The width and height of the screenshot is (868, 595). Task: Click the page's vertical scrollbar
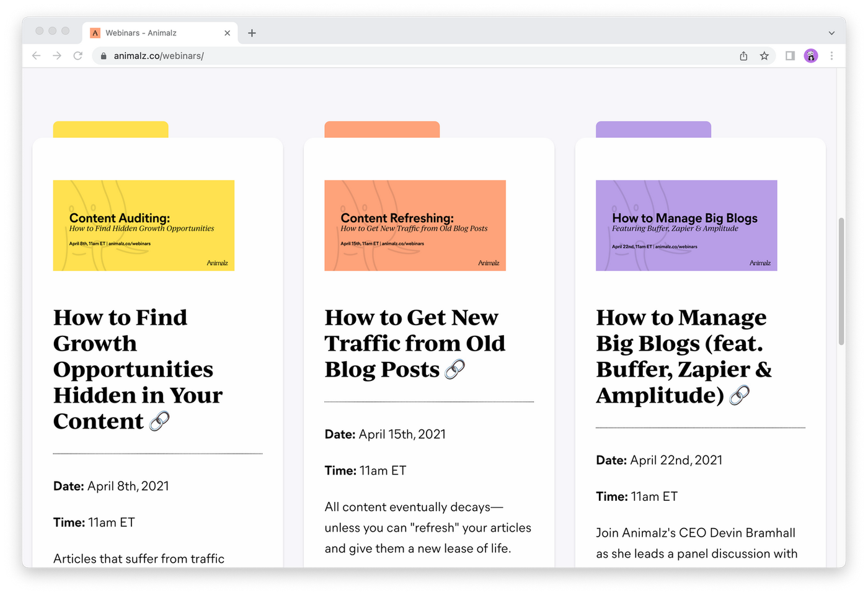coord(841,281)
